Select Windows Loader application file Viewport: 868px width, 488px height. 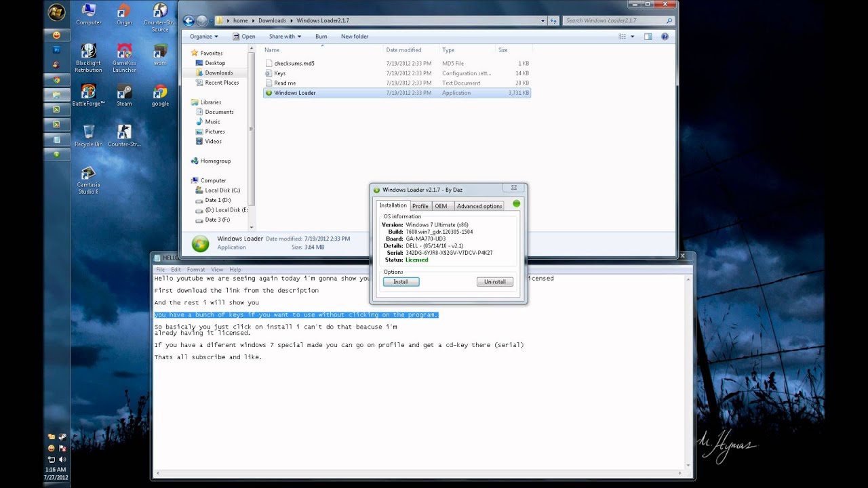point(397,93)
